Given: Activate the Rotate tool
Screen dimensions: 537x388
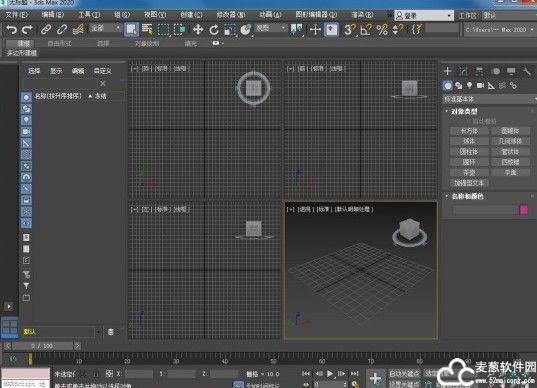Looking at the screenshot, I should [x=214, y=30].
